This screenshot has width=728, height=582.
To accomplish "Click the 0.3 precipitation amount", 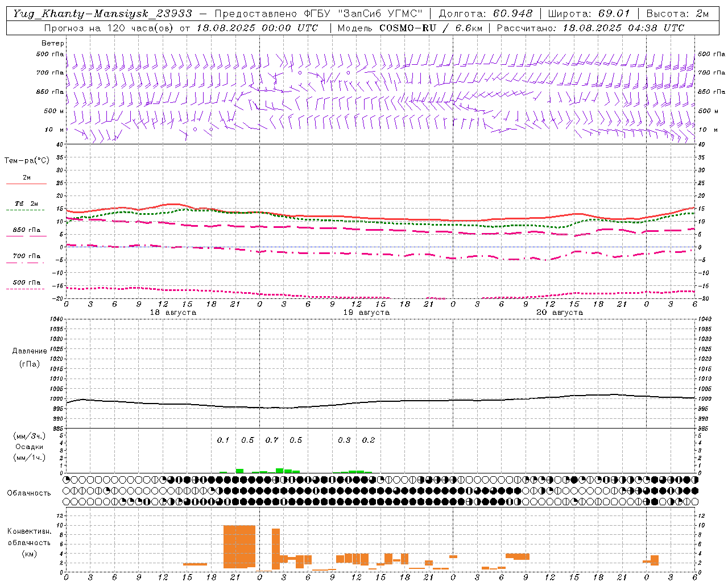I will tap(344, 440).
